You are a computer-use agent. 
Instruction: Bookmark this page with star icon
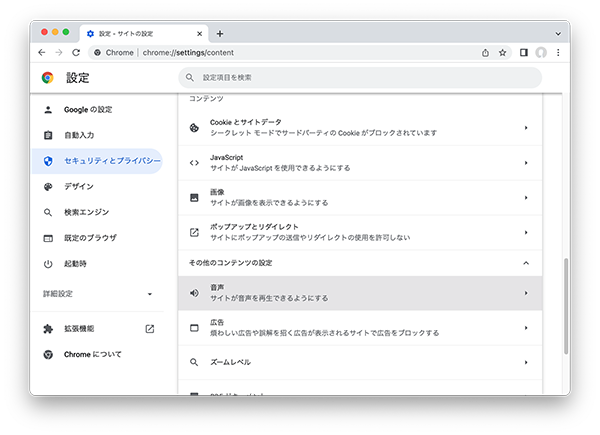click(502, 52)
